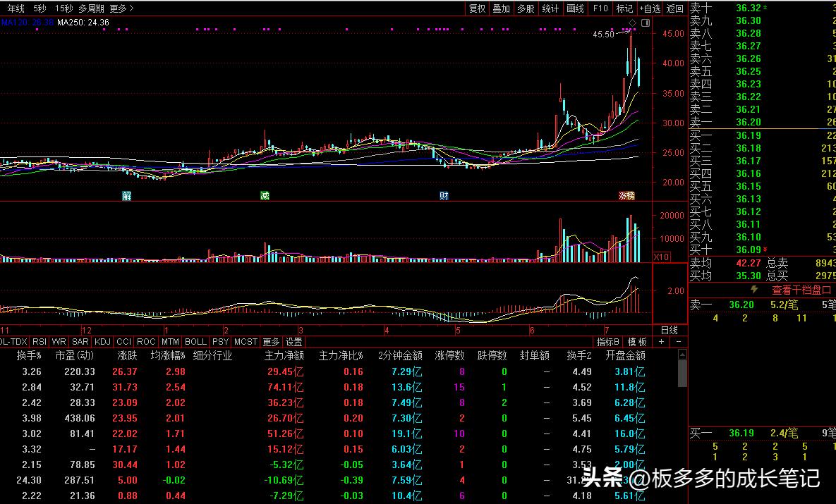Open 模板 template selector
The width and height of the screenshot is (836, 504).
tap(636, 341)
